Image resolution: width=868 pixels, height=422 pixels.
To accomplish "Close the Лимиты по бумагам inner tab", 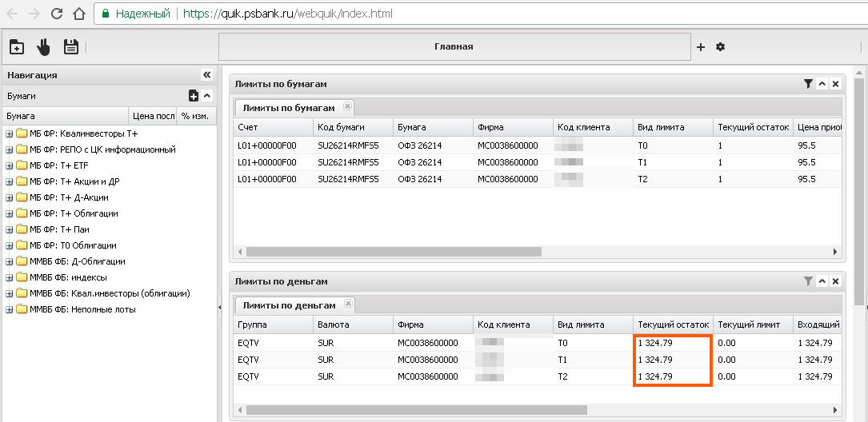I will click(347, 106).
